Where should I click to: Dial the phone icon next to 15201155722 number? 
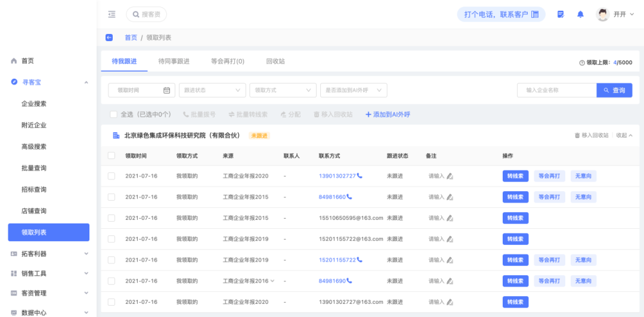(360, 260)
